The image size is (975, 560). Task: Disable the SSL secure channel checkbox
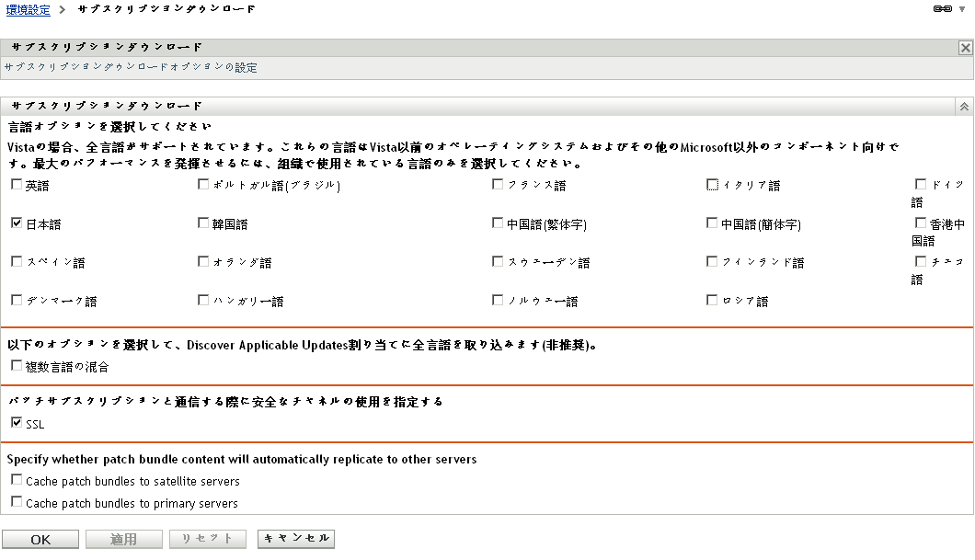click(x=15, y=423)
